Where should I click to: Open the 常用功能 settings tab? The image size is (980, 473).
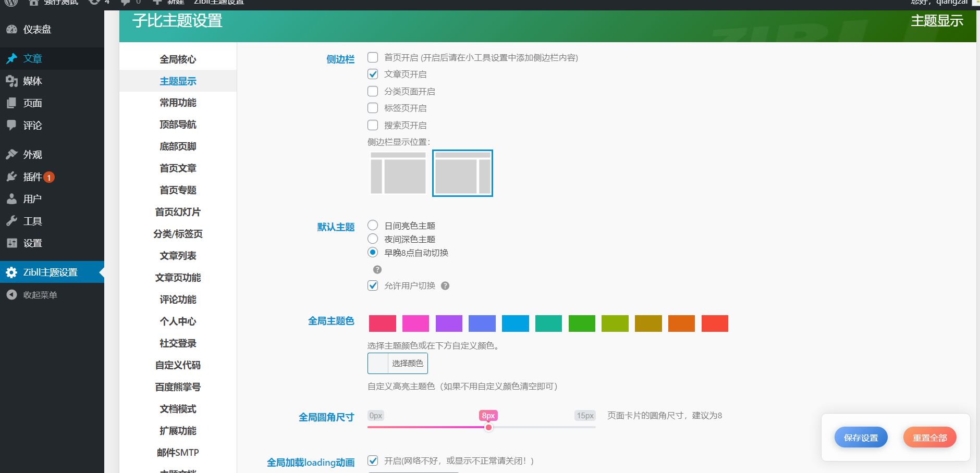178,103
